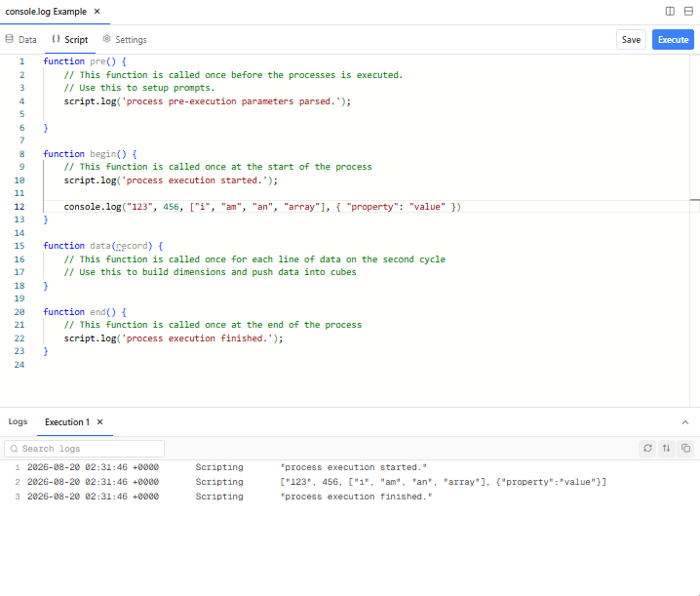
Task: Click the braces icon on Script tab
Action: pos(56,39)
